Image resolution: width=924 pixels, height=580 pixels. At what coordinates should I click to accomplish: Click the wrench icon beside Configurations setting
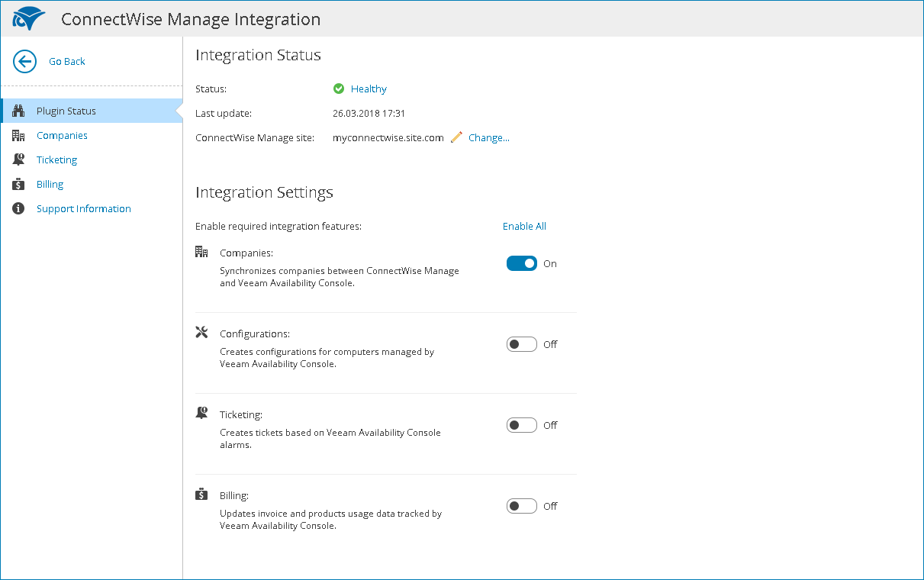click(201, 332)
